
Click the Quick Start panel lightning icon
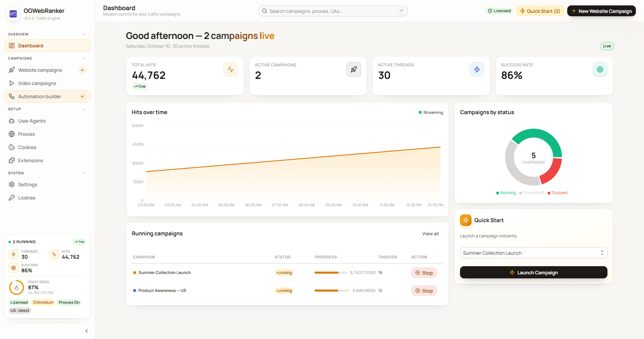point(466,220)
